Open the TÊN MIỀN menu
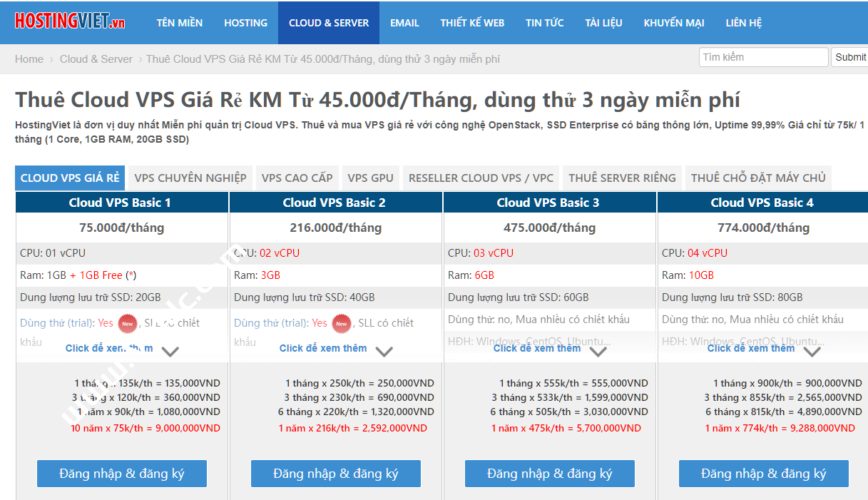 click(x=180, y=22)
